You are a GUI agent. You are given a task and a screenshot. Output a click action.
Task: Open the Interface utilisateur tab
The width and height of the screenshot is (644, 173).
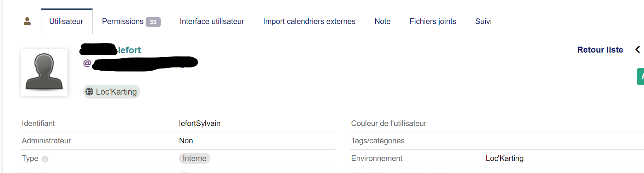pos(212,22)
